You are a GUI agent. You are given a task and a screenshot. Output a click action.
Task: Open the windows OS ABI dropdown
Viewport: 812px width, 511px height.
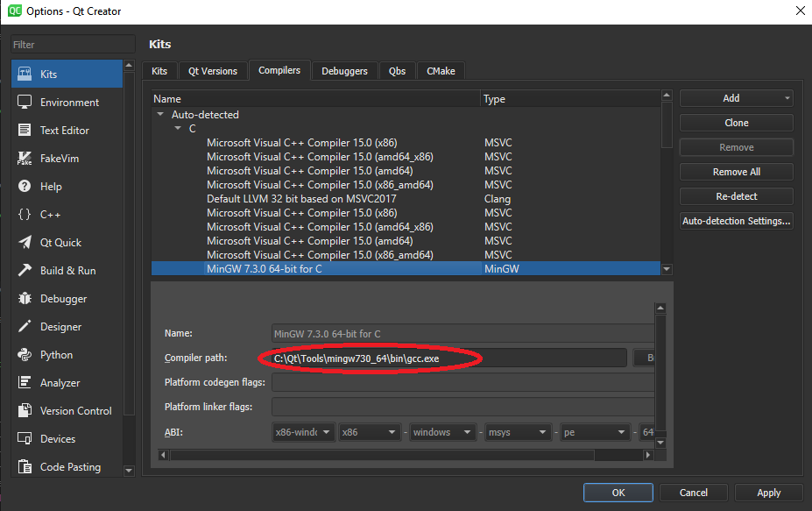click(441, 432)
